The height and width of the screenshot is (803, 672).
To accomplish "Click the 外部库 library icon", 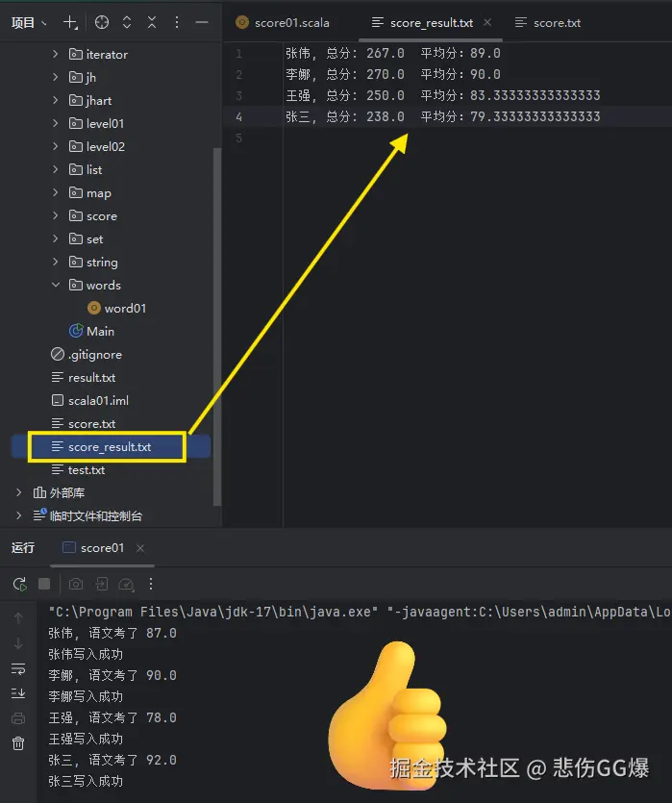I will point(39,492).
